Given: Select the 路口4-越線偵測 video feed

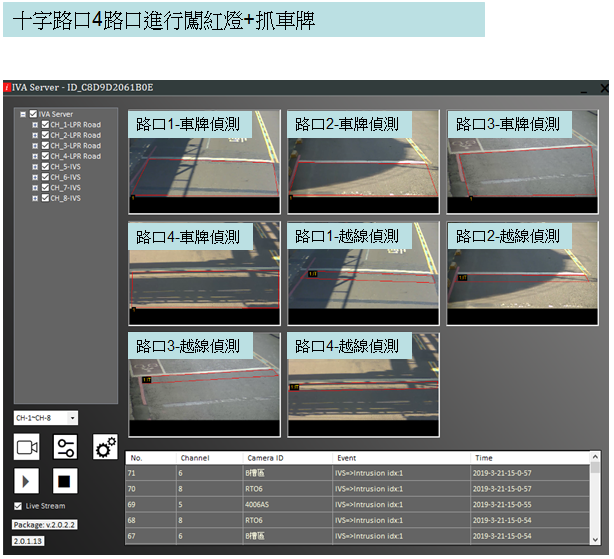Looking at the screenshot, I should click(x=363, y=384).
